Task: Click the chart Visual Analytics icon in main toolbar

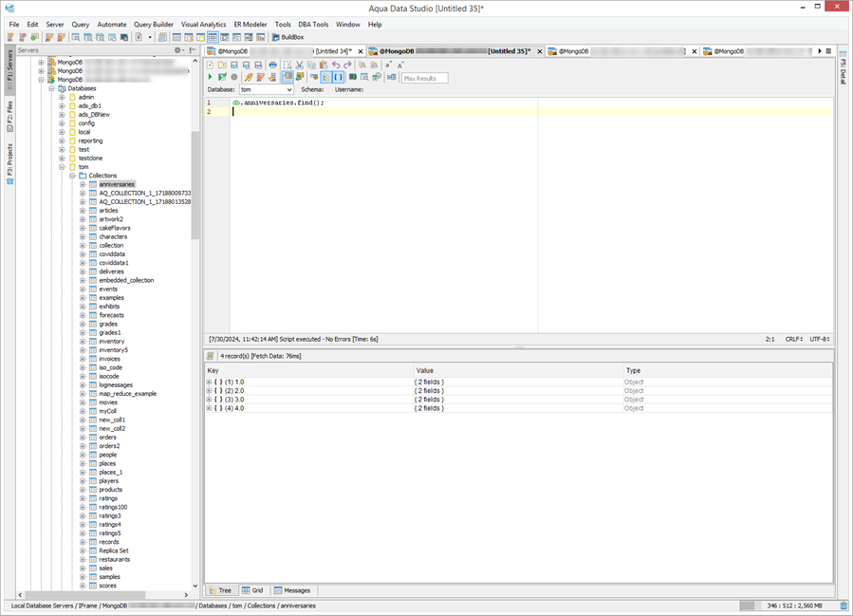Action: [x=261, y=37]
